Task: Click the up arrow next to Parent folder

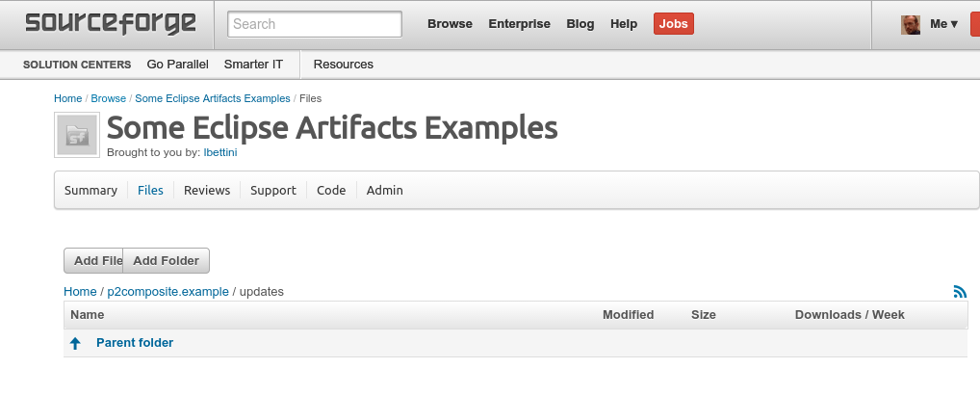Action: click(x=75, y=343)
